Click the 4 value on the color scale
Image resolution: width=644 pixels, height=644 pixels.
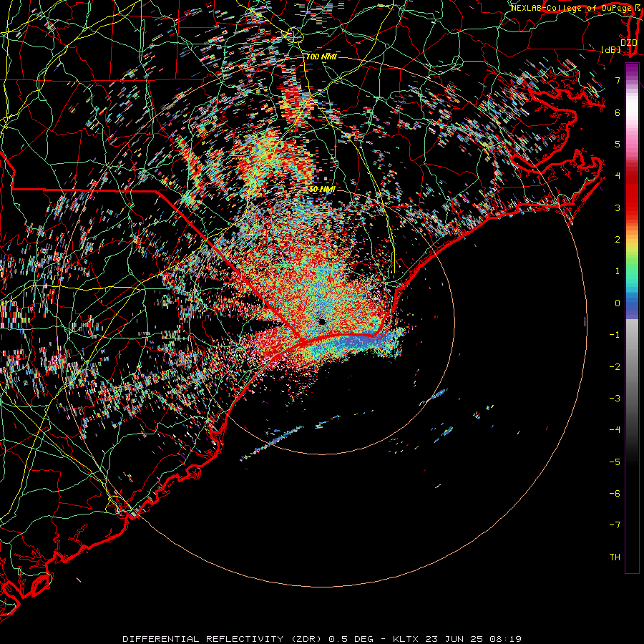pyautogui.click(x=618, y=176)
